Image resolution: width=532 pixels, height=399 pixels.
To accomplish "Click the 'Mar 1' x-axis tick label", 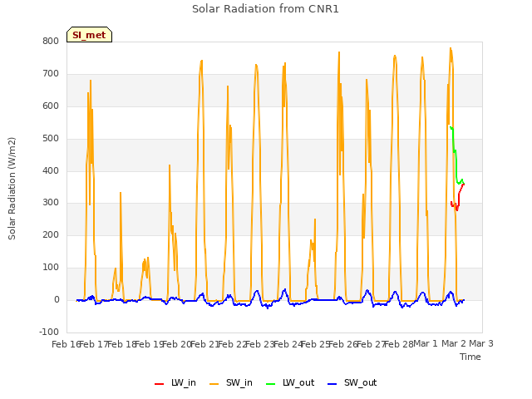I will (x=426, y=343).
